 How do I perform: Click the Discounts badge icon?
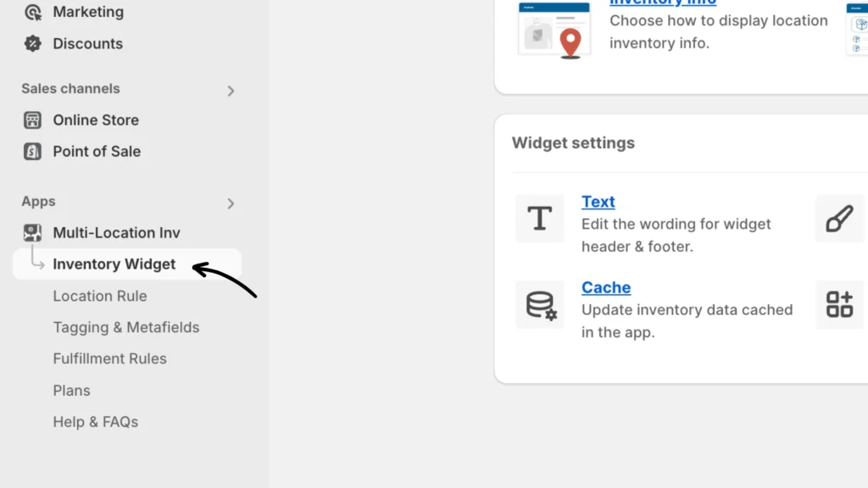click(33, 43)
